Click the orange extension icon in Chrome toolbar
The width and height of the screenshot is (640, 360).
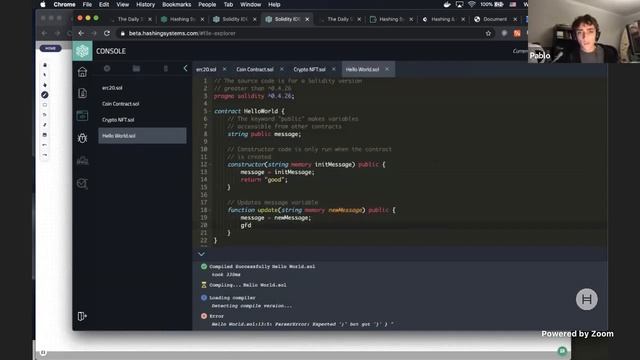517,33
